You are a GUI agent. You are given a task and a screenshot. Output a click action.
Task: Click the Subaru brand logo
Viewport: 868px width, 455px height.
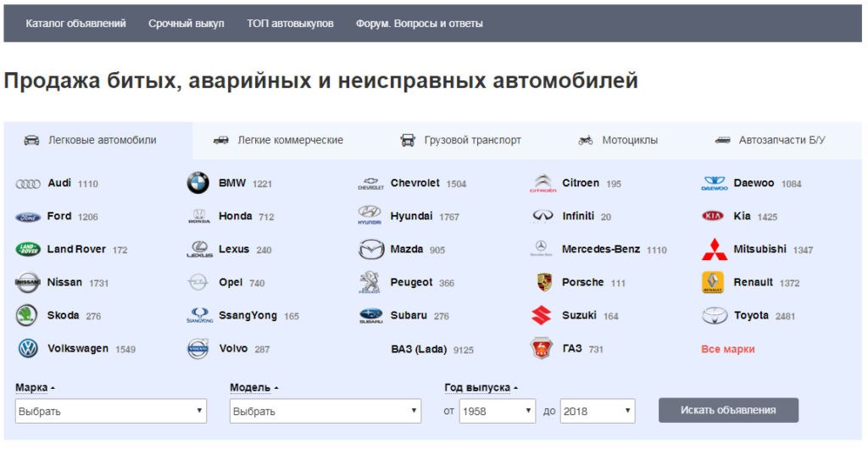(371, 316)
